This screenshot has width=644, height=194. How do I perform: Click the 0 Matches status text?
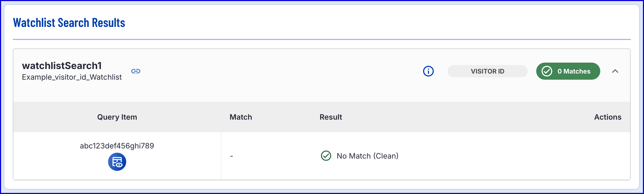click(x=574, y=71)
